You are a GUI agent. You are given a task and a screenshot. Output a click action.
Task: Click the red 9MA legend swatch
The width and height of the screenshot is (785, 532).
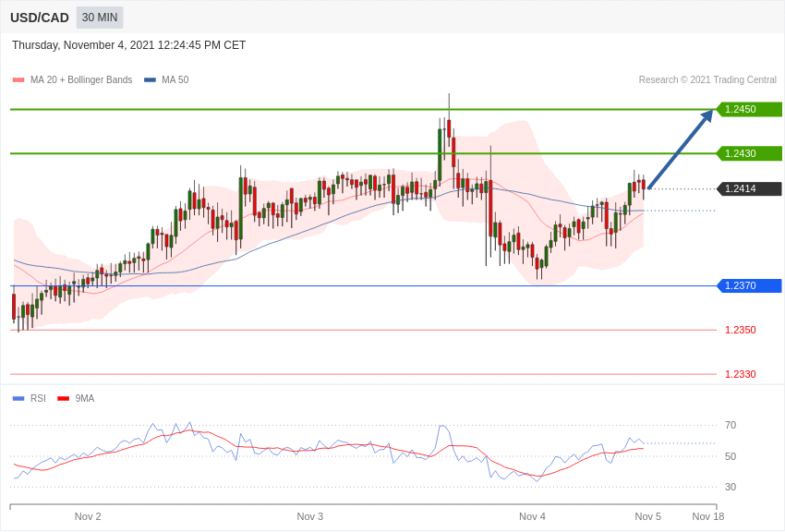pos(64,399)
